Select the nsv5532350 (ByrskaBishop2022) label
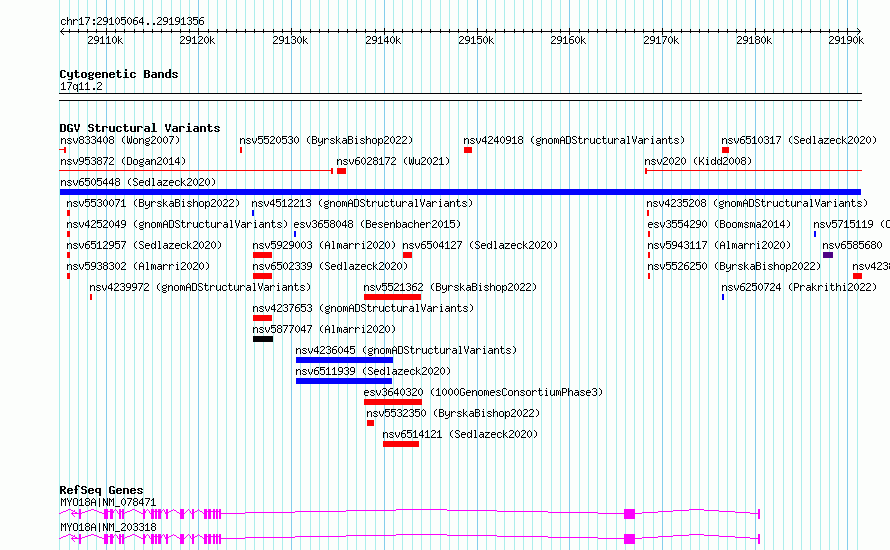 click(453, 413)
